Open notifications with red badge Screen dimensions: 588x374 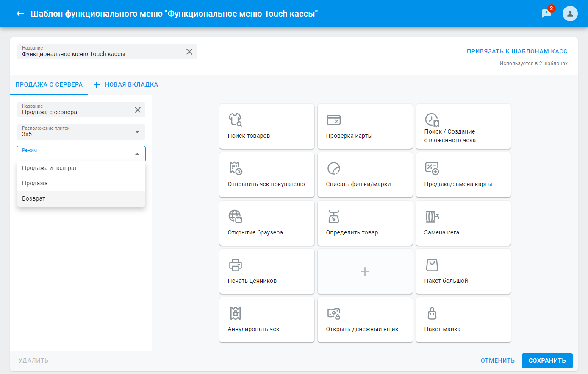point(546,14)
